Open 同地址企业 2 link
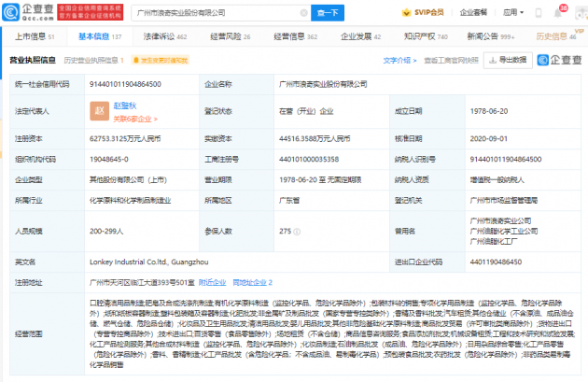Screen dimensions: 588x382 pos(252,283)
